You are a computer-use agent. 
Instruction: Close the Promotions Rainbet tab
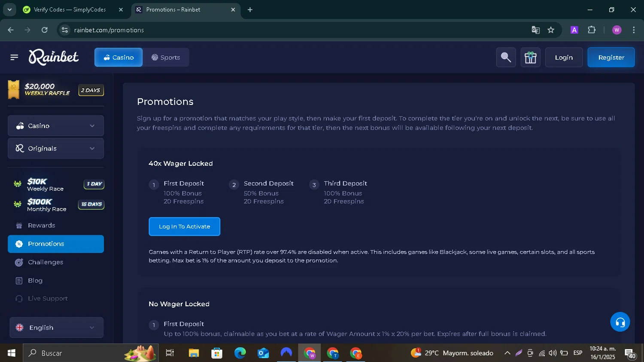click(233, 9)
